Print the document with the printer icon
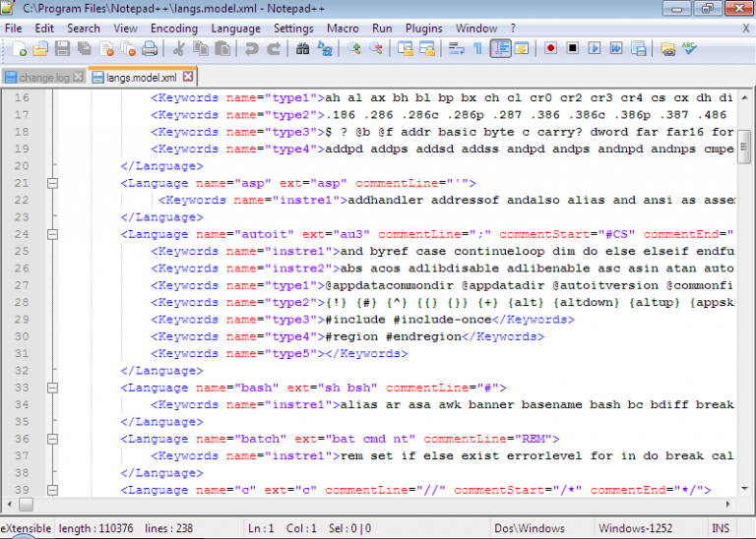The height and width of the screenshot is (539, 756). 150,48
